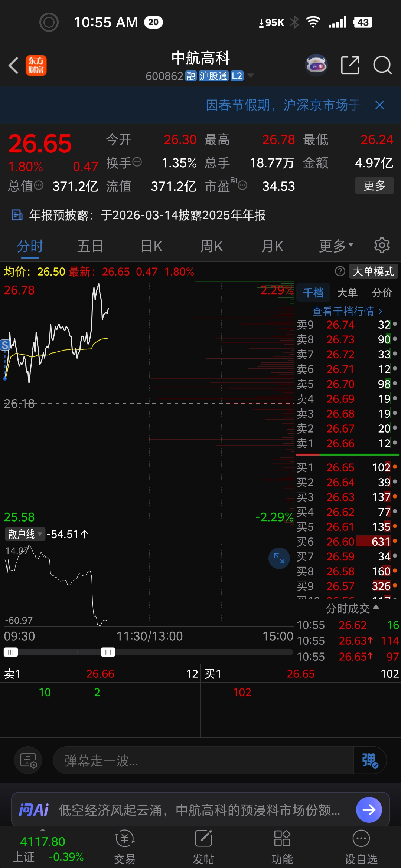Screen dimensions: 401x868
Task: Open 查看千档行情 link
Action: pos(347,311)
